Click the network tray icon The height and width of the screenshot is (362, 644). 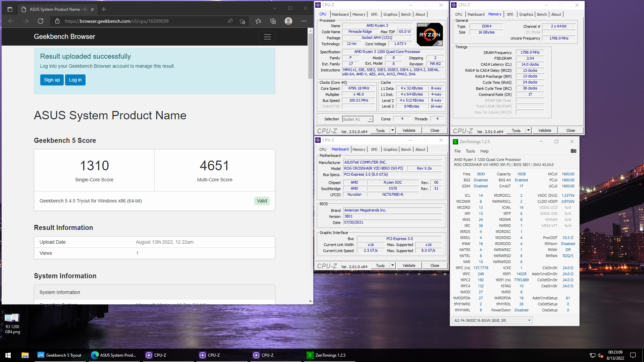coord(592,355)
